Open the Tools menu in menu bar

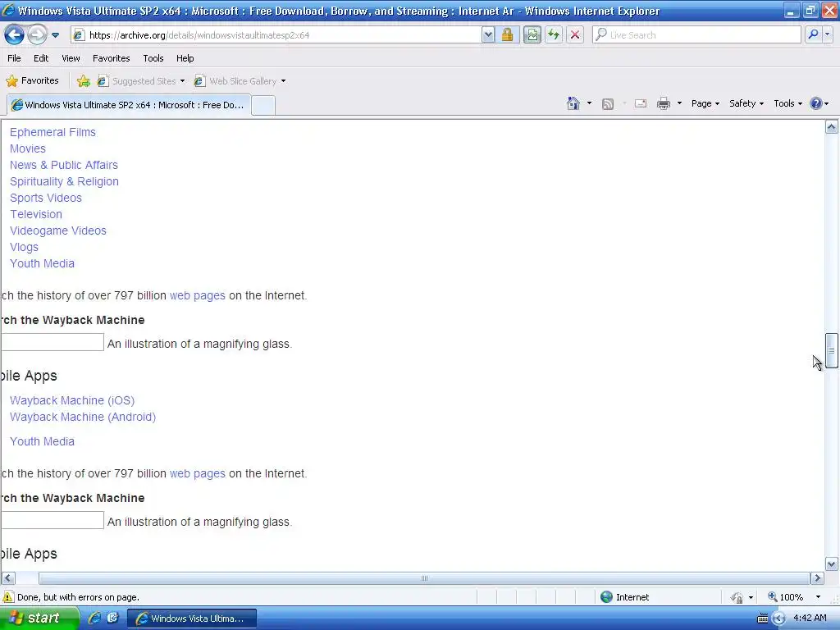(x=153, y=58)
